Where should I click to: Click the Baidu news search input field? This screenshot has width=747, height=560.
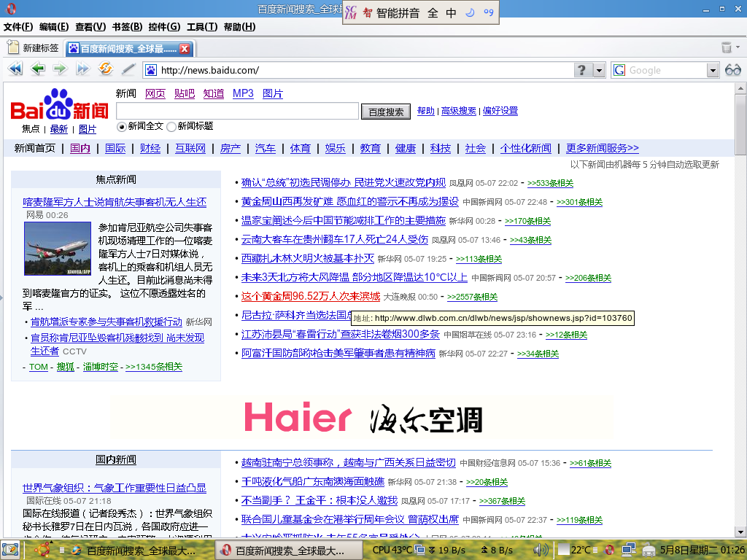[237, 111]
